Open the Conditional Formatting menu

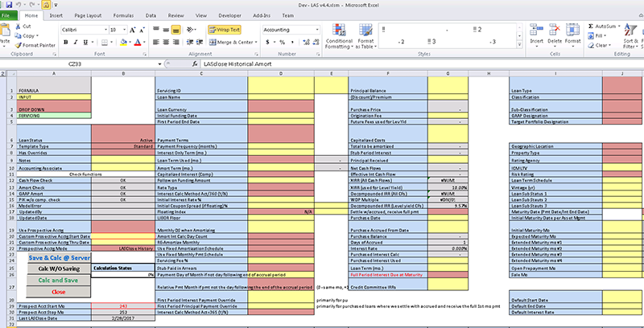click(x=339, y=36)
